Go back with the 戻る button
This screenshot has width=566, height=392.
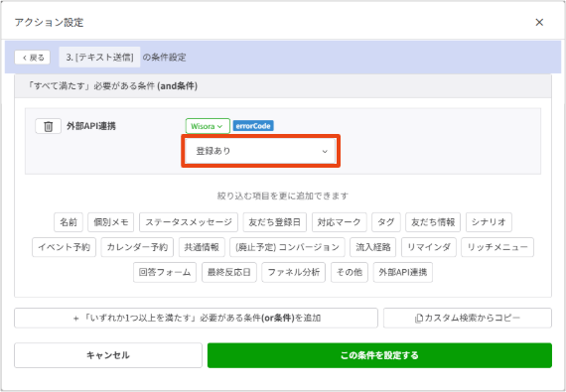pyautogui.click(x=33, y=58)
